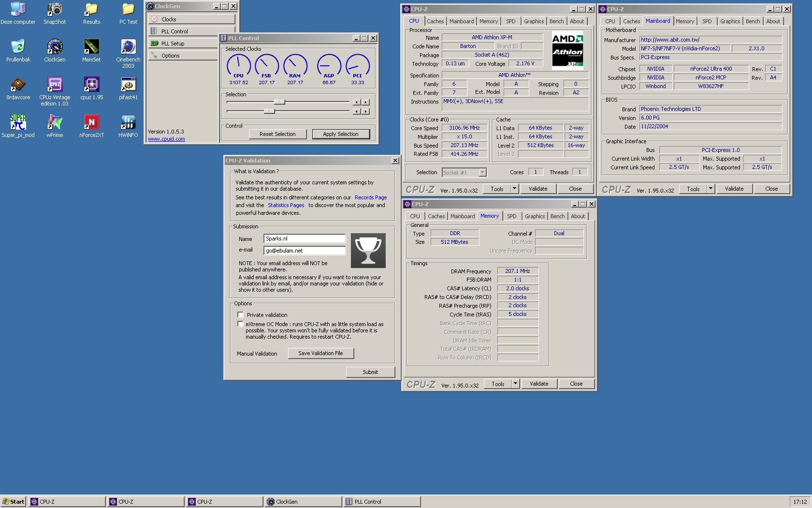Open the www.cpuid.com link in ClockGen
Image resolution: width=812 pixels, height=508 pixels.
click(x=166, y=139)
